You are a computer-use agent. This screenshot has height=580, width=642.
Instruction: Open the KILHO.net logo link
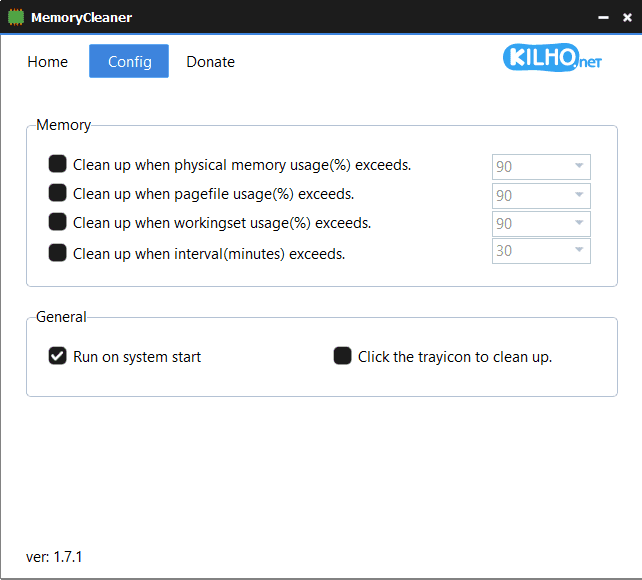point(553,59)
